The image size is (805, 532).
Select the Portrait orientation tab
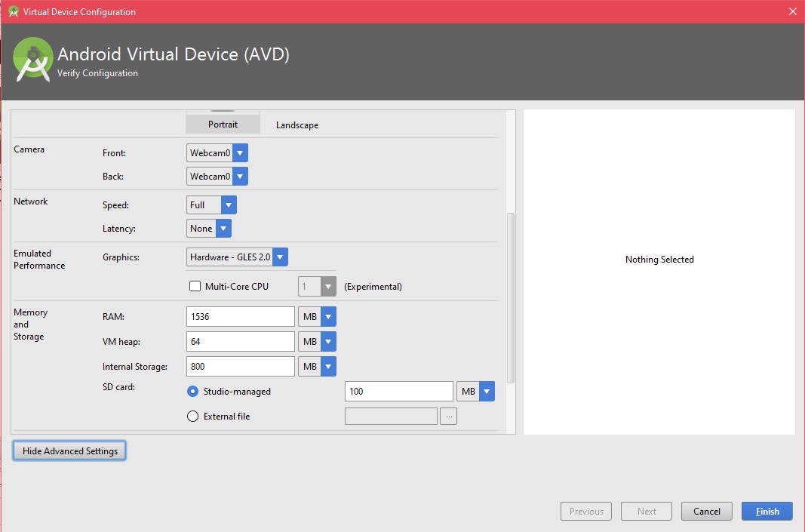pos(223,125)
